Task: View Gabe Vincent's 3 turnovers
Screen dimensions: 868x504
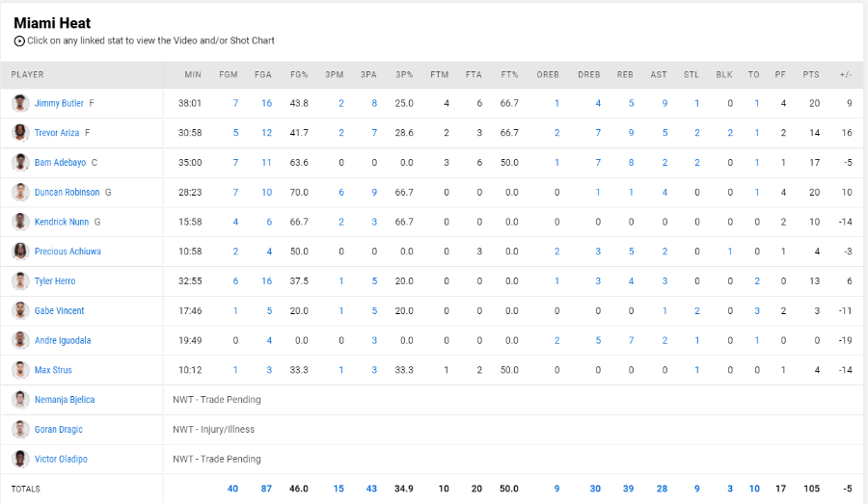Action: pyautogui.click(x=757, y=310)
